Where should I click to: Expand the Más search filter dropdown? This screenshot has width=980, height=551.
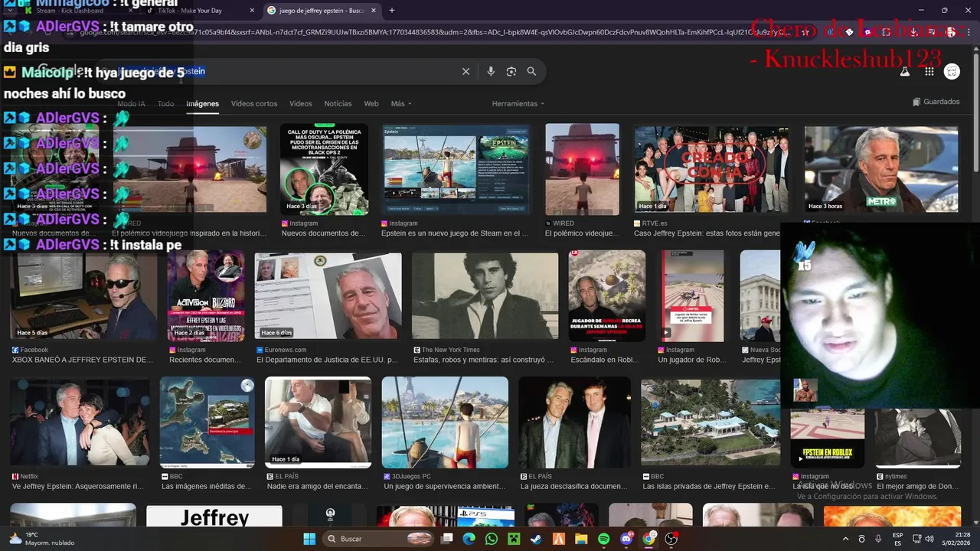tap(401, 103)
